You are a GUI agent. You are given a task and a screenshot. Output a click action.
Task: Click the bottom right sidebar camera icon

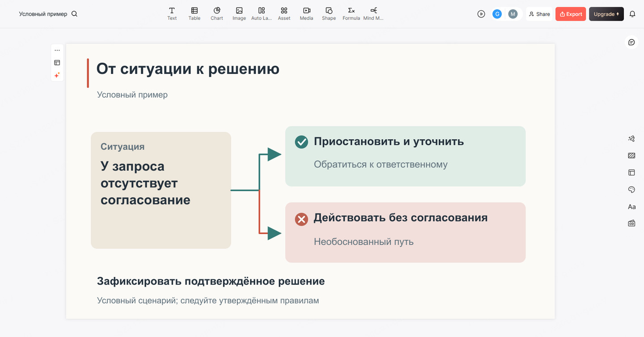(631, 223)
